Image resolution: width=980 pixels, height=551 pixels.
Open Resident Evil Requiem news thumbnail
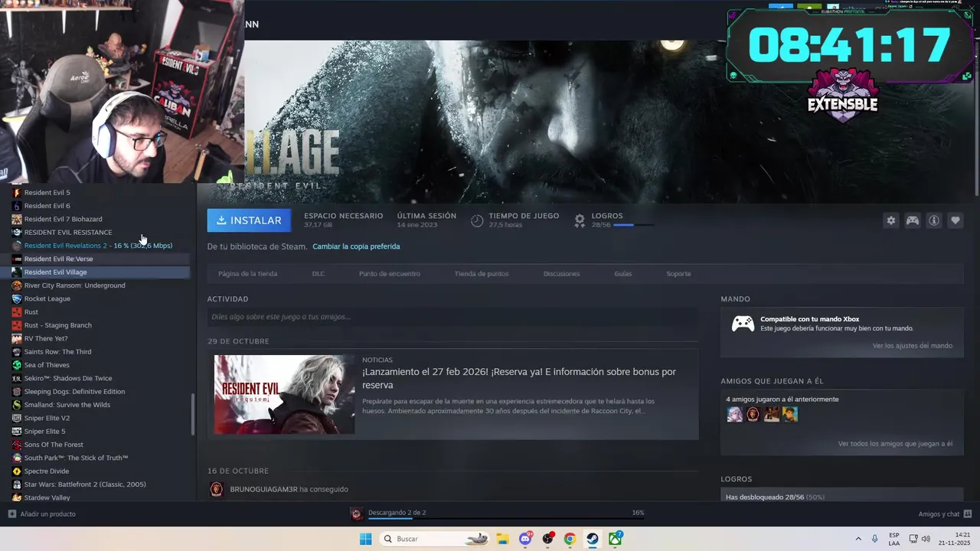pyautogui.click(x=284, y=394)
